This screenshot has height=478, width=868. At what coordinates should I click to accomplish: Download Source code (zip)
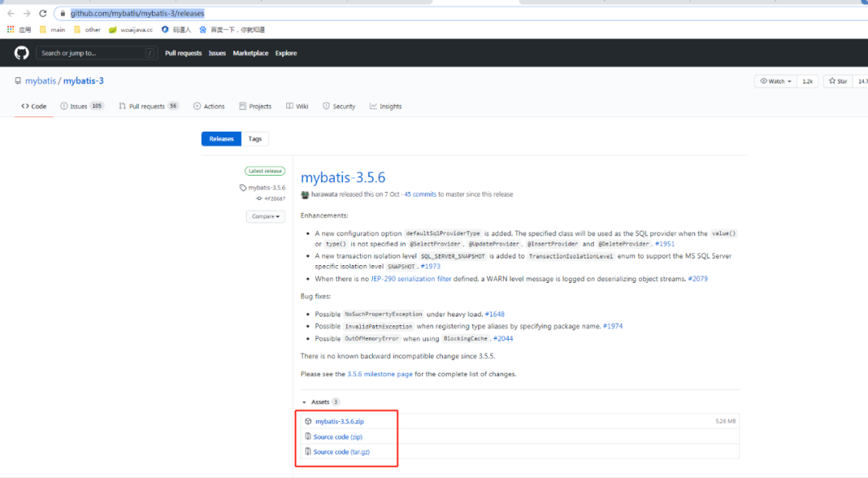(x=338, y=436)
